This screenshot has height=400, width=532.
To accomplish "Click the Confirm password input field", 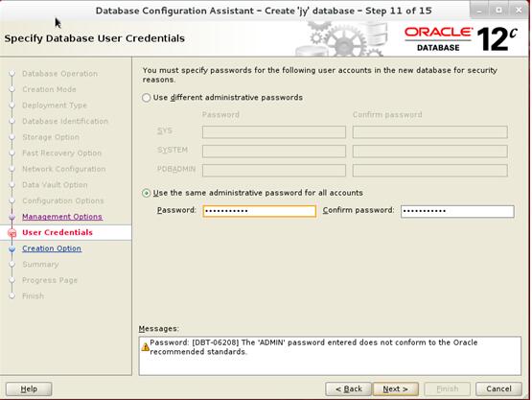I will 457,211.
